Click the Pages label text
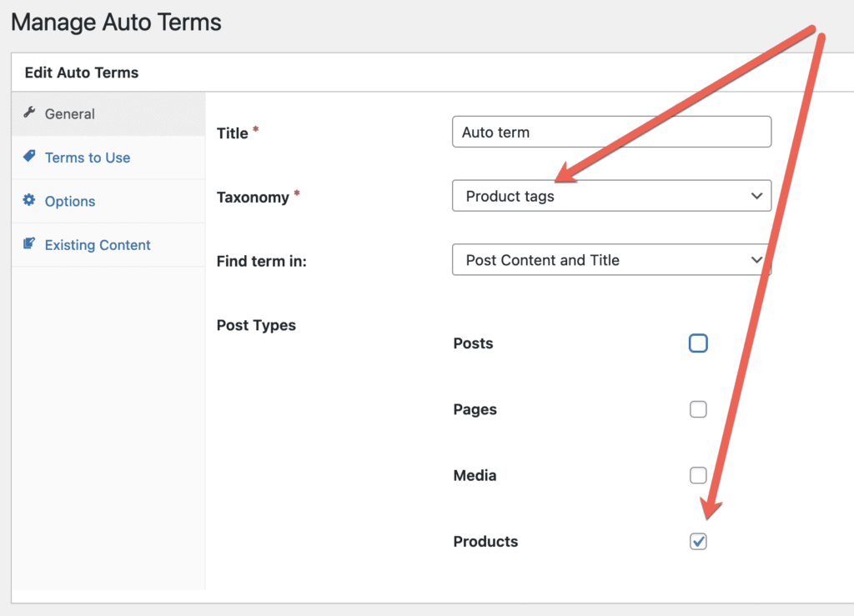The image size is (854, 616). 475,409
